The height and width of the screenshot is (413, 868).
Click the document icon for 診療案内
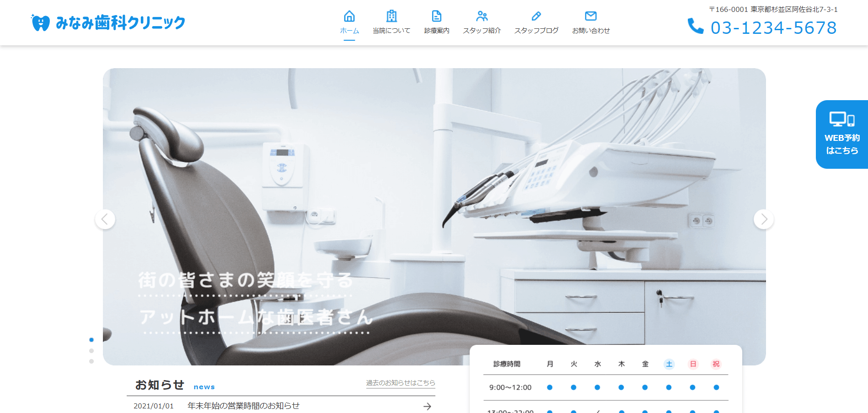pyautogui.click(x=437, y=16)
